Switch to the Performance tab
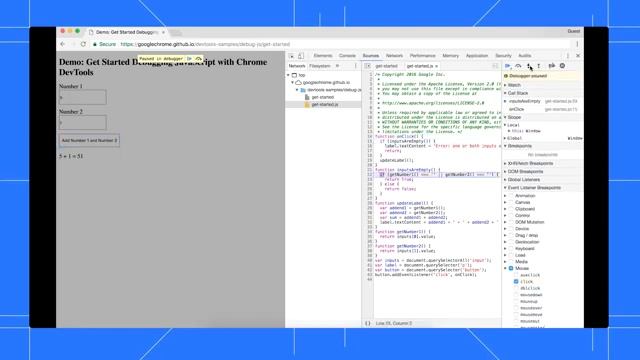This screenshot has height=360, width=640. click(422, 56)
